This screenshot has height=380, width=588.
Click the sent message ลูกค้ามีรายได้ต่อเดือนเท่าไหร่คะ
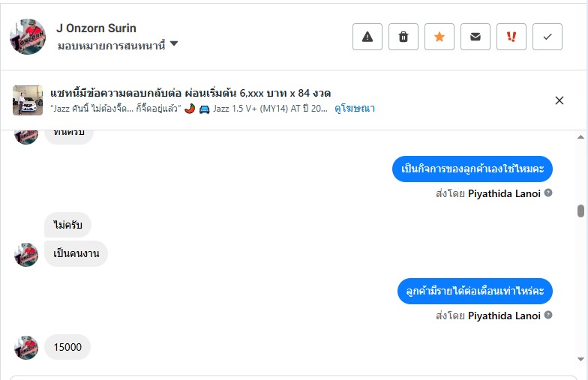coord(475,291)
